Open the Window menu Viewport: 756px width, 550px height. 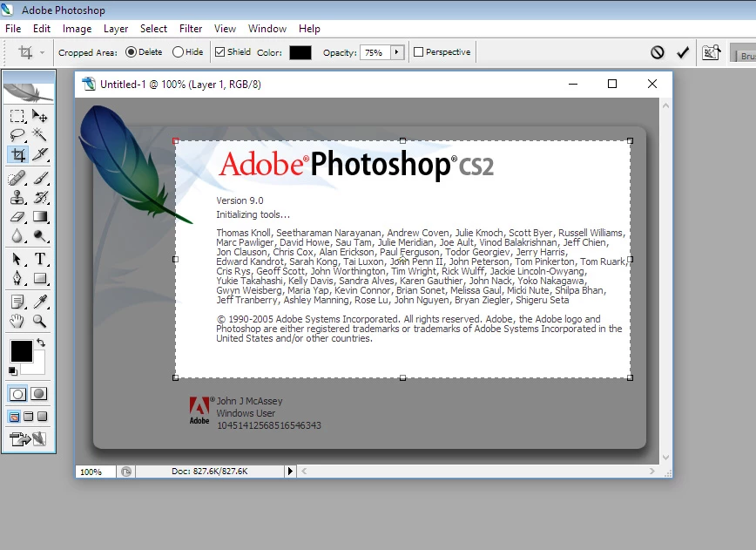tap(267, 29)
